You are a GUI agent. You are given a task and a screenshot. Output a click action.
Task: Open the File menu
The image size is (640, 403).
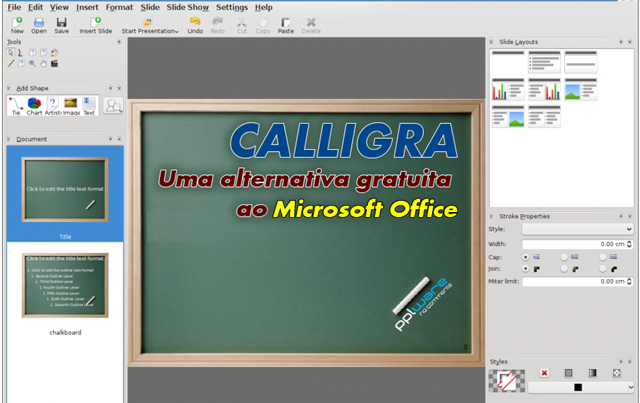14,7
